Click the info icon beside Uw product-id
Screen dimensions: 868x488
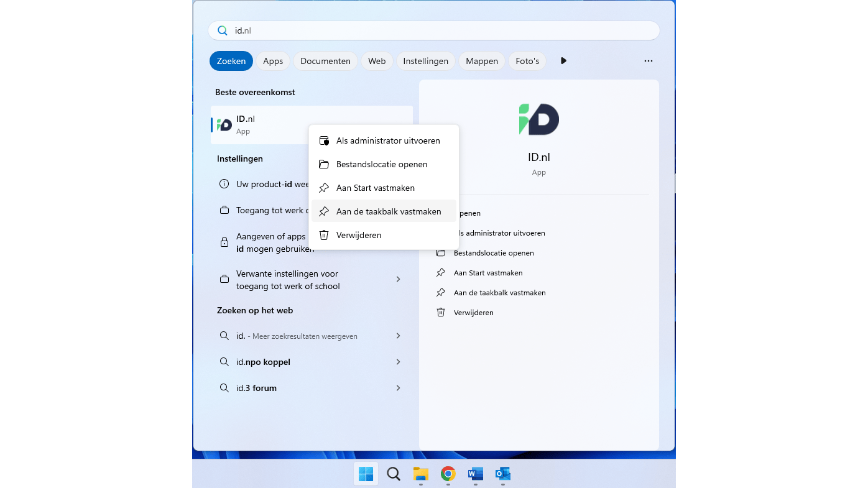pos(224,184)
